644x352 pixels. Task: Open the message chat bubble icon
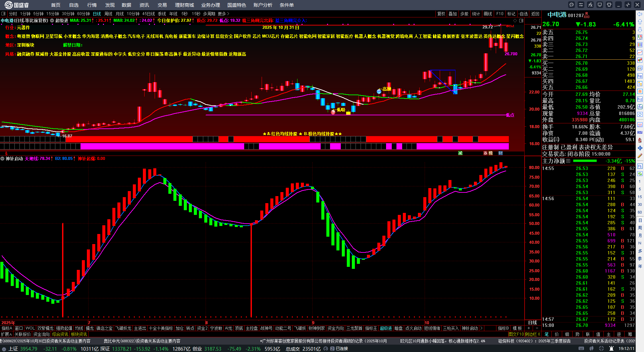572,5
